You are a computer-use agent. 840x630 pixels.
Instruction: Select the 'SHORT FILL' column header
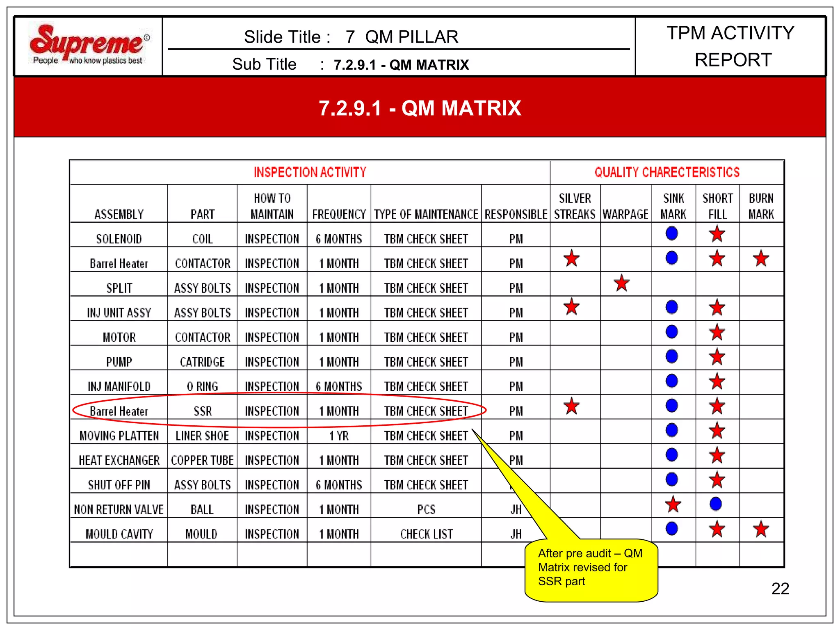(x=717, y=206)
